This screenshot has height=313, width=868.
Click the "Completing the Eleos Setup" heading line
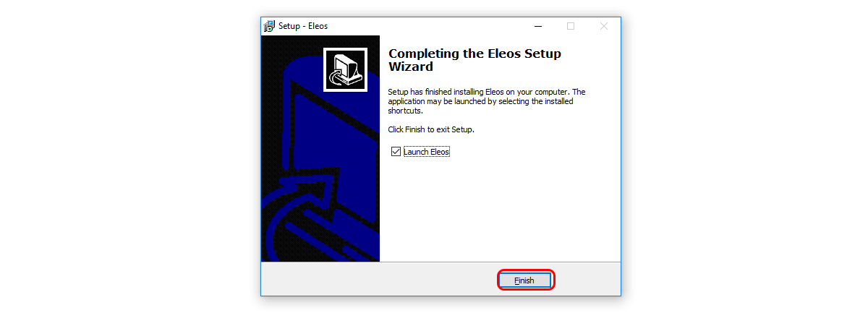(x=475, y=53)
